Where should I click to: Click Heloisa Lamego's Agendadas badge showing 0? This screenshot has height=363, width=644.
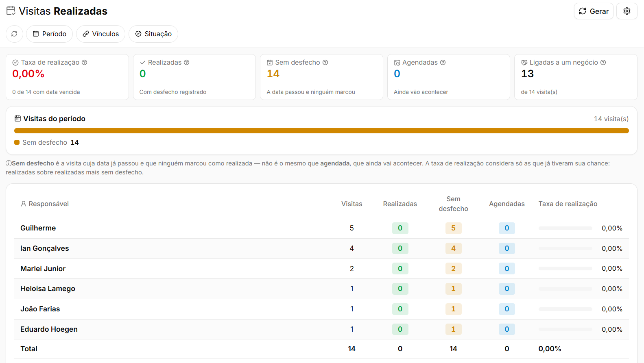[x=507, y=289]
